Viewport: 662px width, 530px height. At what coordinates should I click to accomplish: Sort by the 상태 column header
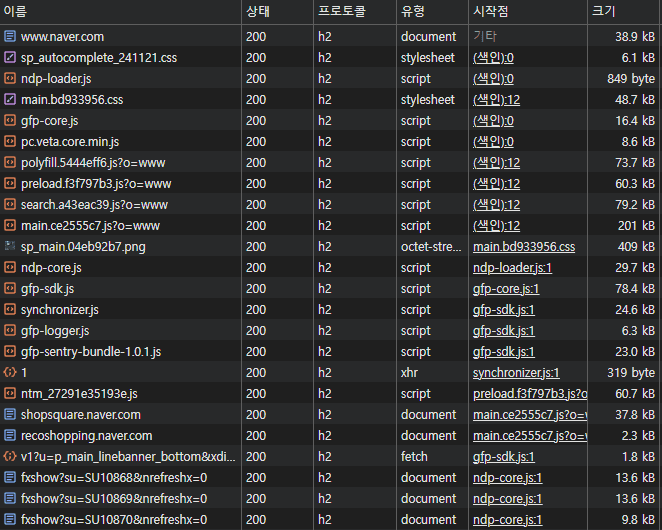[277, 11]
